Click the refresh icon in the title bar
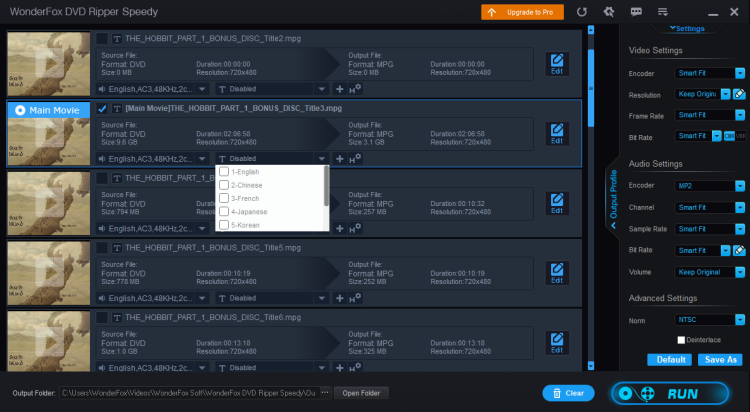This screenshot has height=412, width=750. (583, 12)
